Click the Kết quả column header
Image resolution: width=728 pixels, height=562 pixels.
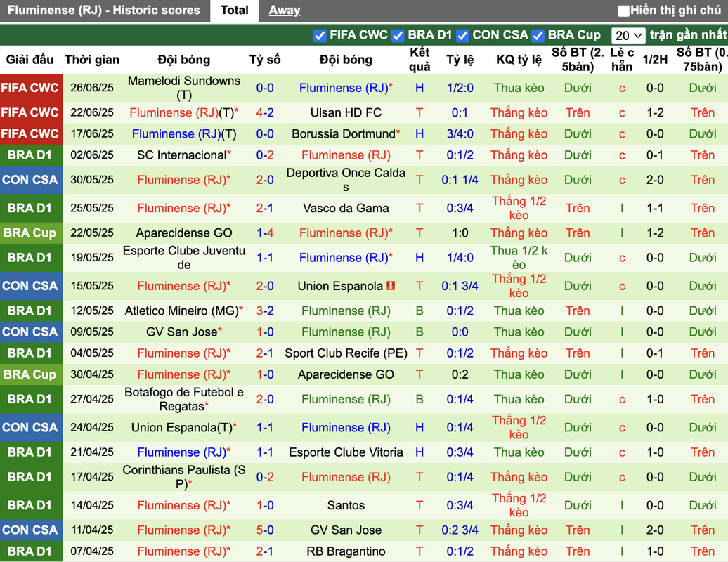coord(420,60)
